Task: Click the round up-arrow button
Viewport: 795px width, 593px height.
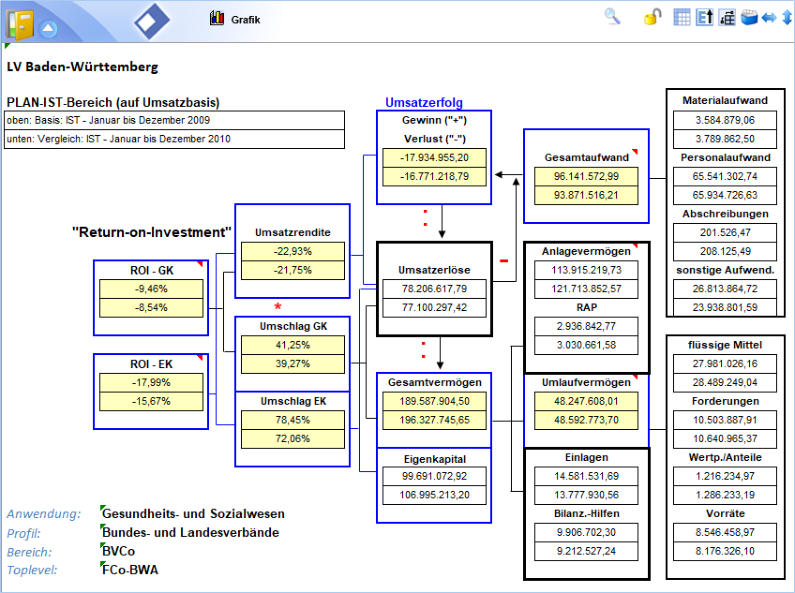Action: click(48, 28)
